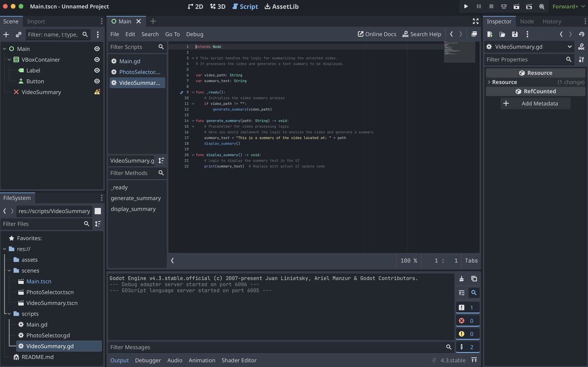Hide the Label node with eye icon
This screenshot has width=588, height=367.
point(97,70)
